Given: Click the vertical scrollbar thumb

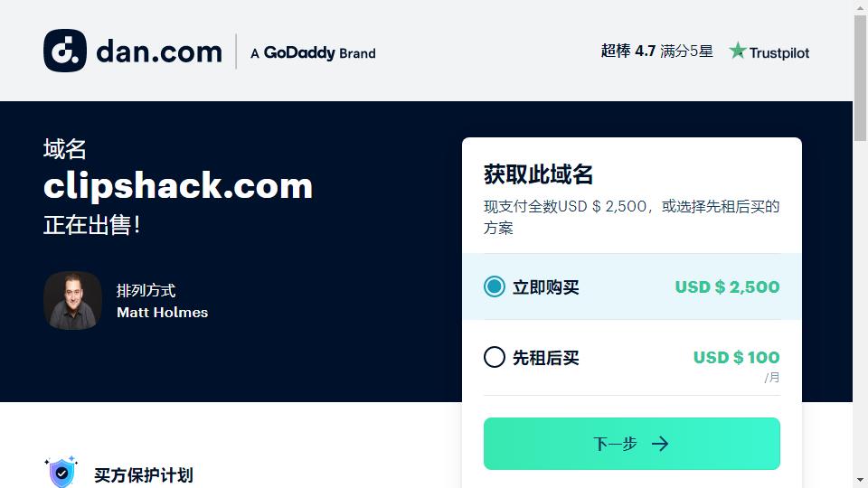Looking at the screenshot, I should coord(860,78).
